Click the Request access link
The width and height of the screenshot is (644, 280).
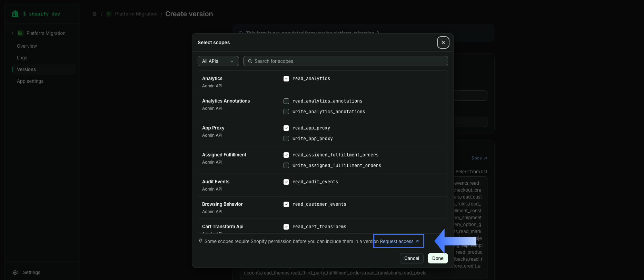coord(397,241)
